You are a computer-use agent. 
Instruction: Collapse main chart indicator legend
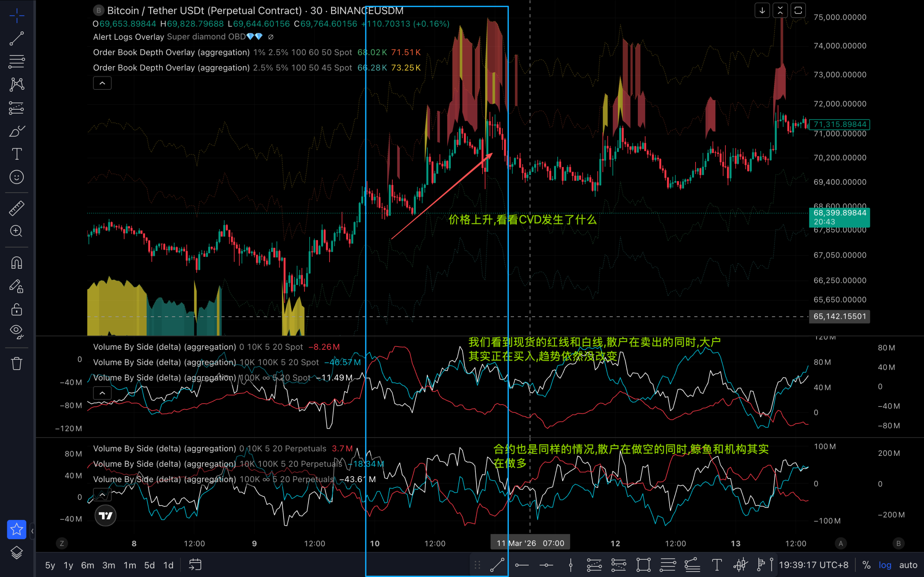pyautogui.click(x=103, y=83)
